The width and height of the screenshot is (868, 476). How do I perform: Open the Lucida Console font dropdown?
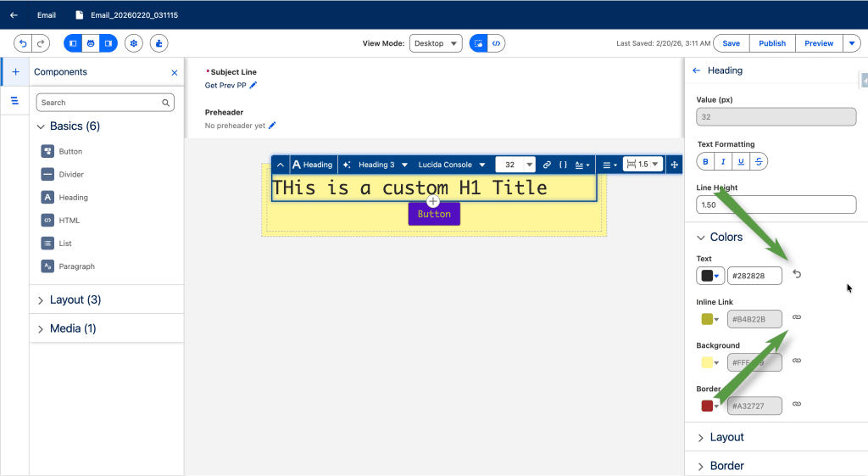pyautogui.click(x=452, y=165)
